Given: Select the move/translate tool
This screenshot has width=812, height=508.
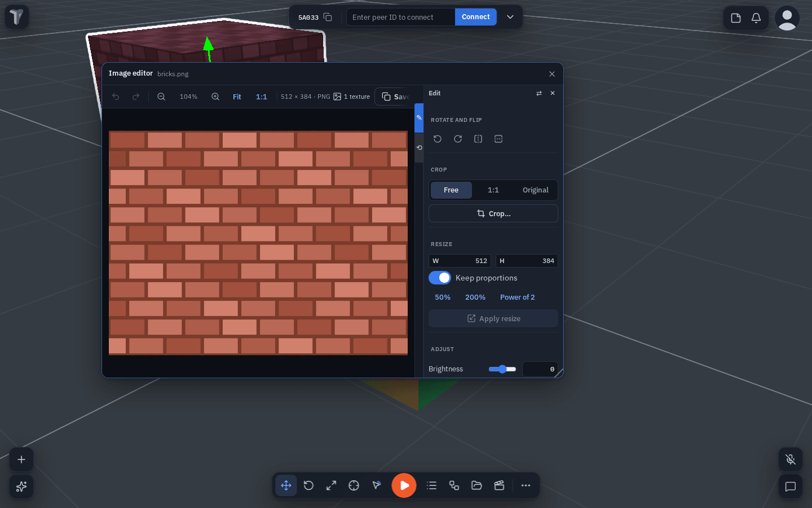Looking at the screenshot, I should click(286, 485).
